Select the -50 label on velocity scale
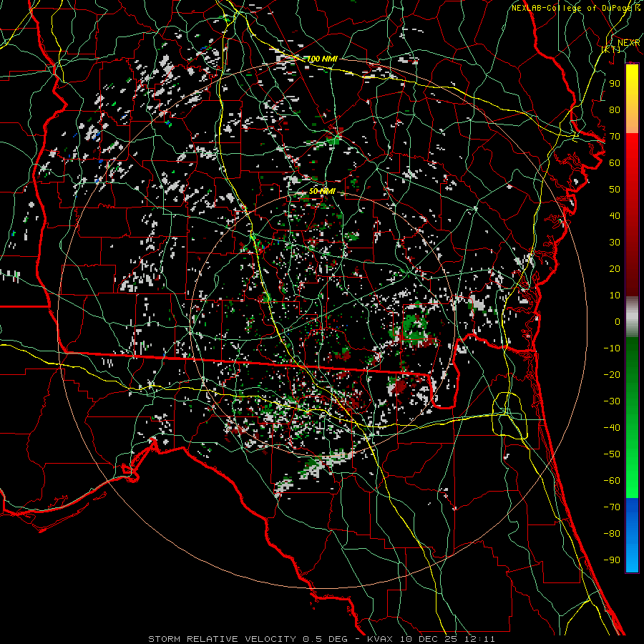This screenshot has height=644, width=644. tap(612, 454)
